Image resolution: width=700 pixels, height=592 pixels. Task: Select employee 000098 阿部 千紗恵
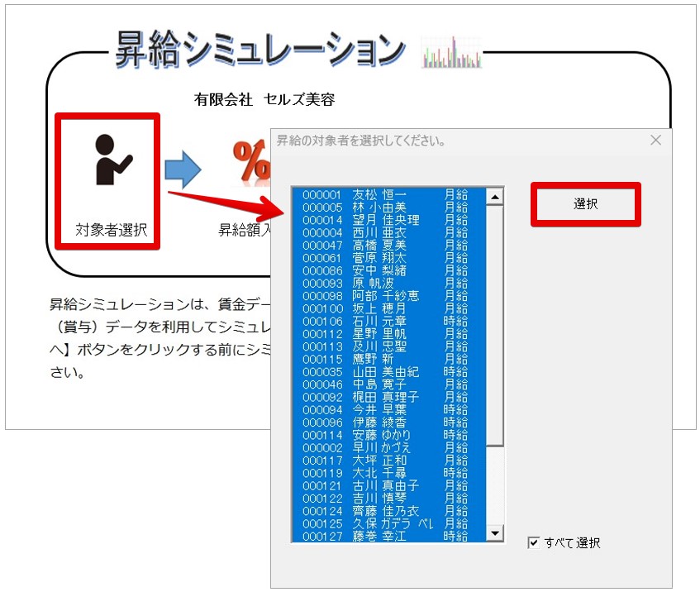[388, 296]
